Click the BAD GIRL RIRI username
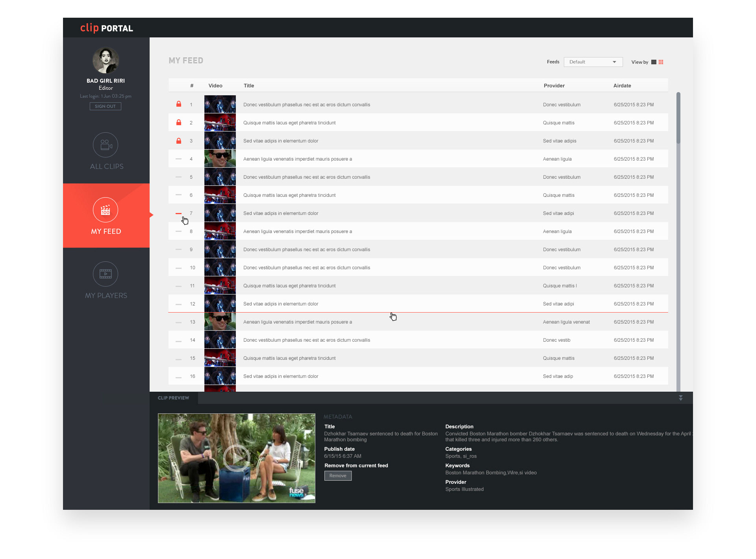Viewport: 756px width, 559px height. point(106,81)
